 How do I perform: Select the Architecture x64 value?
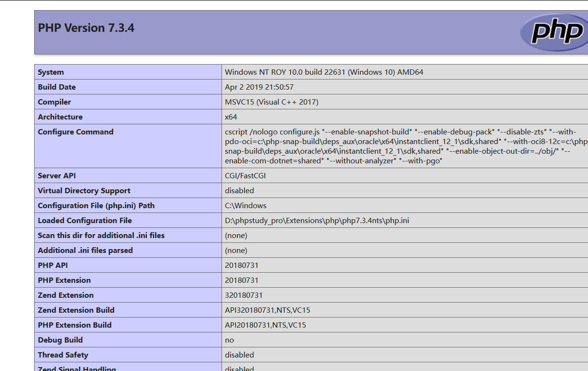[x=229, y=117]
